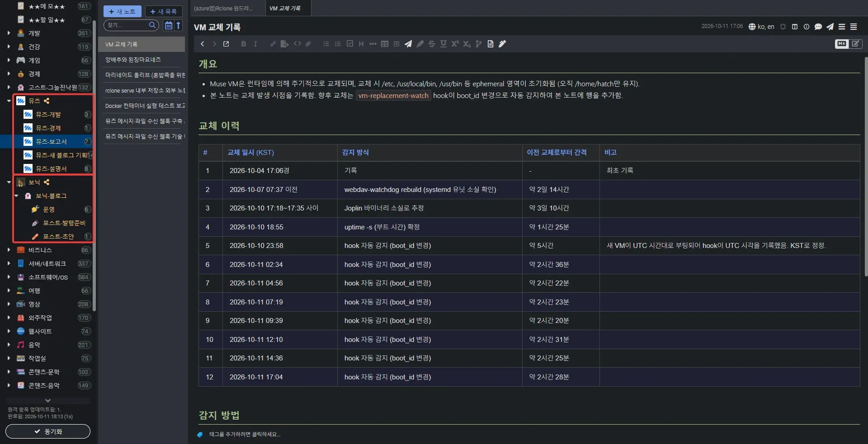
Task: Click to add tags to note
Action: coord(245,435)
